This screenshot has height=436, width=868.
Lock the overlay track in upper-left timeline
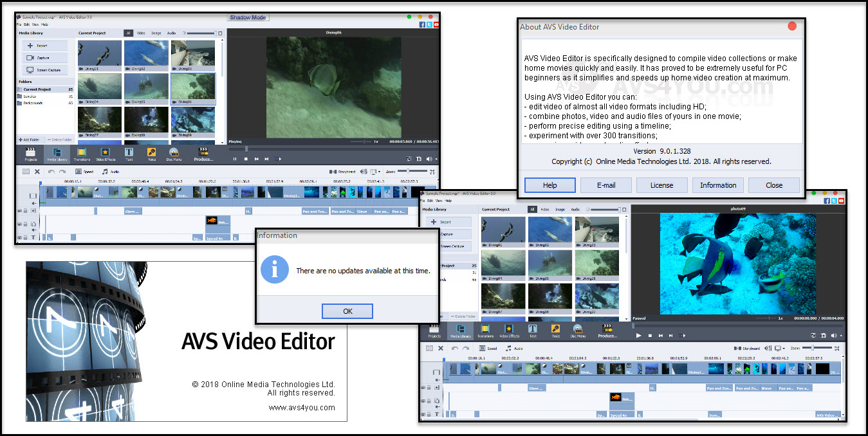click(25, 224)
